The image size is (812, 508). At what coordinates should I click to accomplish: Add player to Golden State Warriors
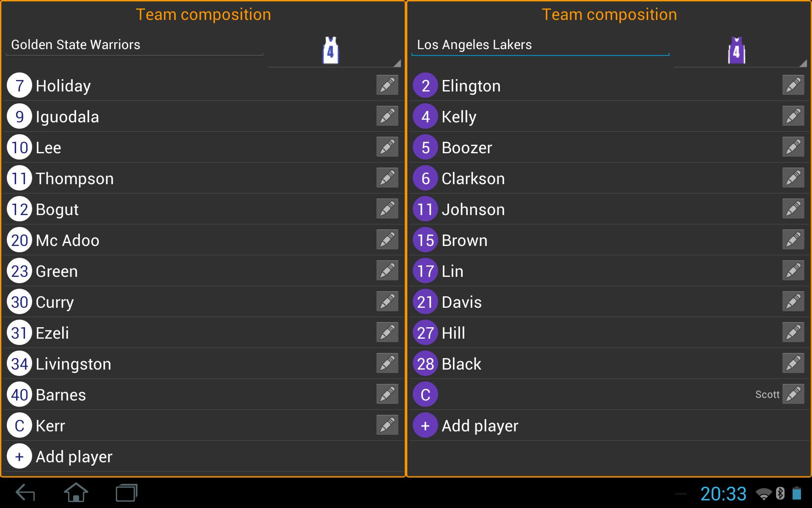[x=74, y=456]
